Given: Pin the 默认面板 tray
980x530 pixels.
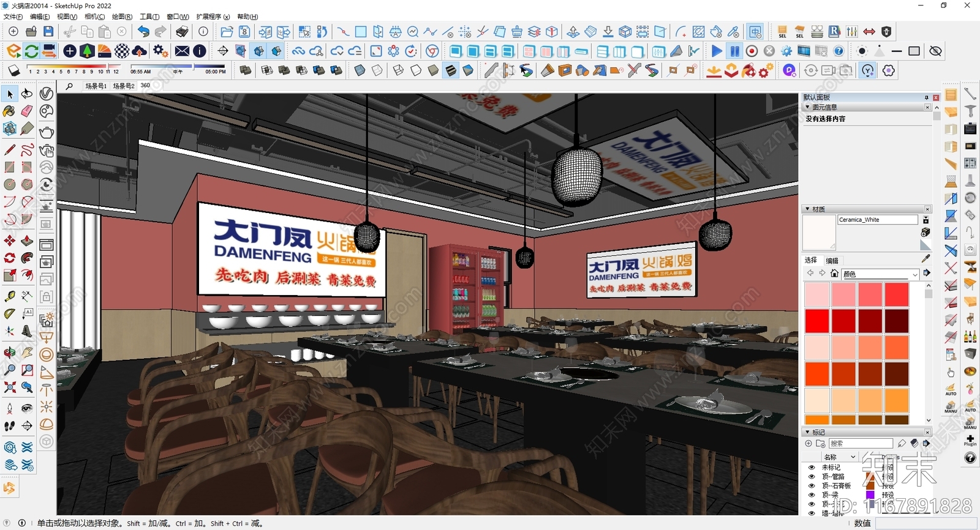Looking at the screenshot, I should point(926,97).
